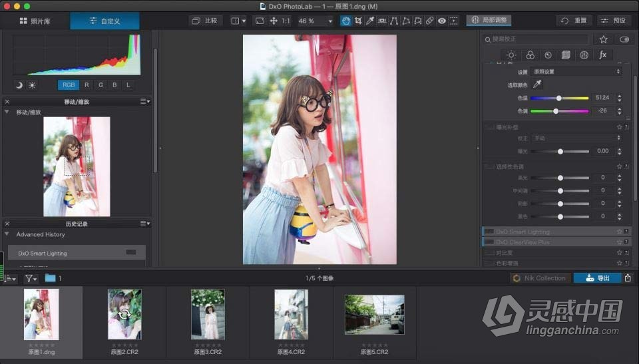Pick the white balance eyedropper in the toolbar
Viewport: 639px width, 364px height.
coord(369,21)
